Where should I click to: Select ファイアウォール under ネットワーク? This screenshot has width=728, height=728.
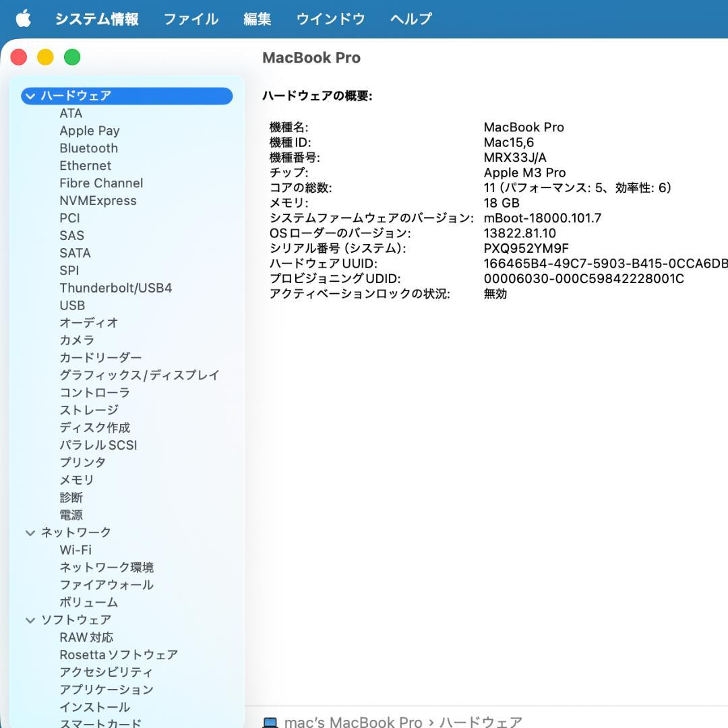104,584
